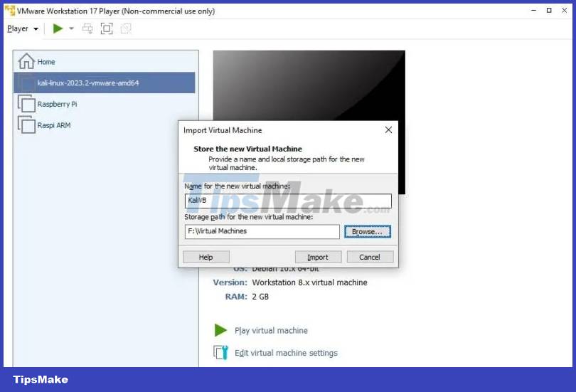Click the Browse... button
The image size is (576, 392).
tap(368, 232)
